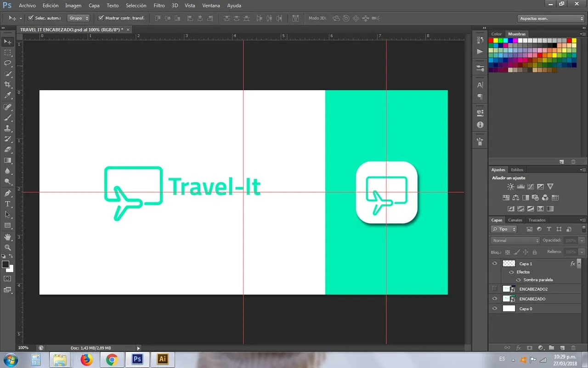This screenshot has height=368, width=588.
Task: Switch to the Trazados tab
Action: (537, 220)
